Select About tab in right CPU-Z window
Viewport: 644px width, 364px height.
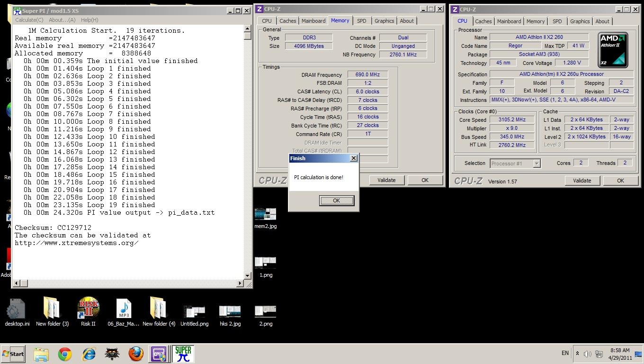[602, 21]
